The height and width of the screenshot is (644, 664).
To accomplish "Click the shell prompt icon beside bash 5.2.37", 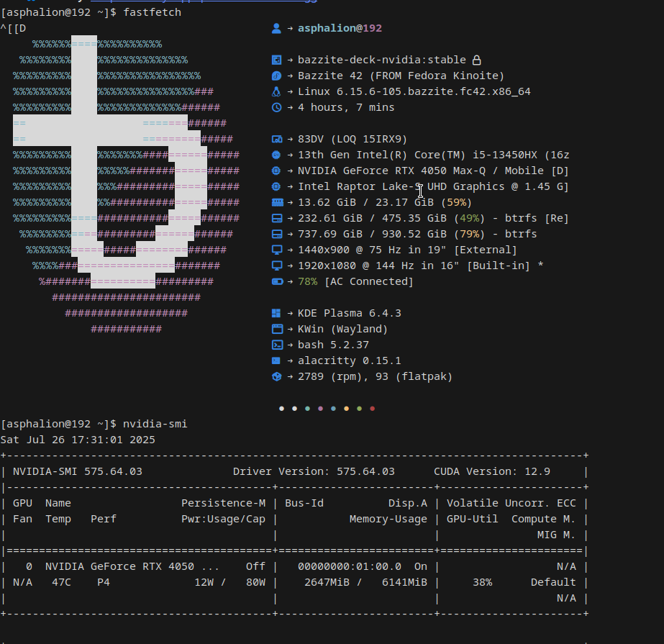I will [277, 345].
